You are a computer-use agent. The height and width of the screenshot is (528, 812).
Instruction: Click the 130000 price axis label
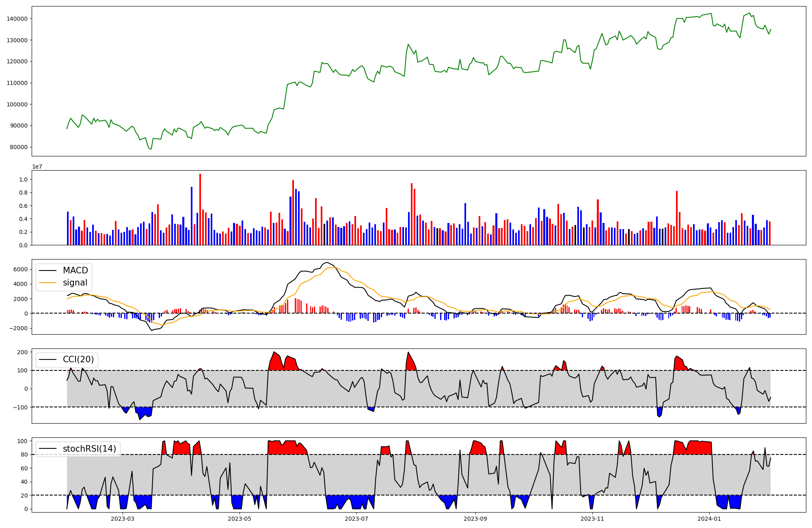(17, 40)
